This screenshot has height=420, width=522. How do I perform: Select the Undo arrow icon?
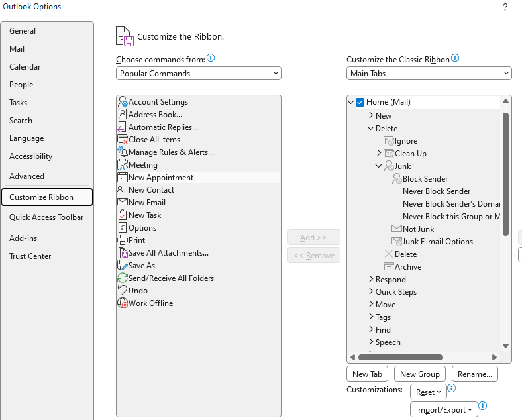[123, 290]
